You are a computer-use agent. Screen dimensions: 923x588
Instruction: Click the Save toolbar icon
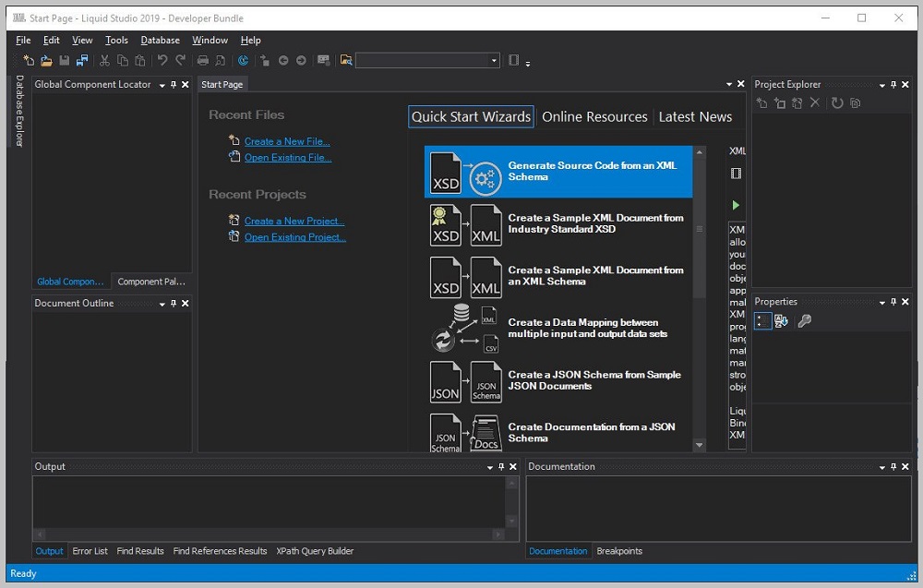click(65, 60)
